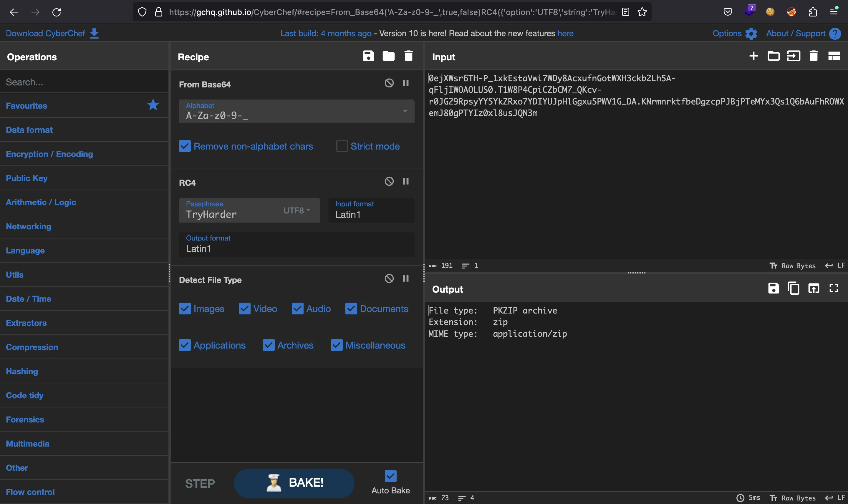Uncheck the Audio file type
Image resolution: width=848 pixels, height=504 pixels.
pyautogui.click(x=297, y=309)
